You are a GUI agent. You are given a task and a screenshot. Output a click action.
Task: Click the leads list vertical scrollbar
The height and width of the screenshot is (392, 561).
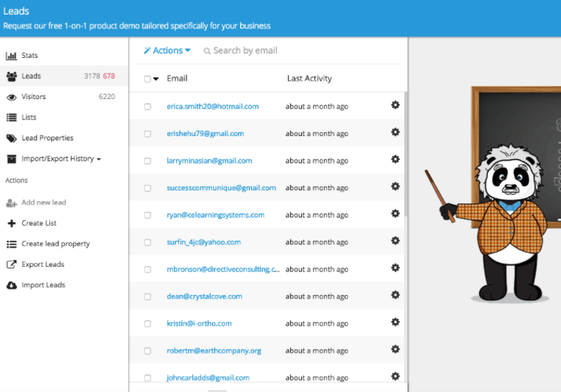405,153
